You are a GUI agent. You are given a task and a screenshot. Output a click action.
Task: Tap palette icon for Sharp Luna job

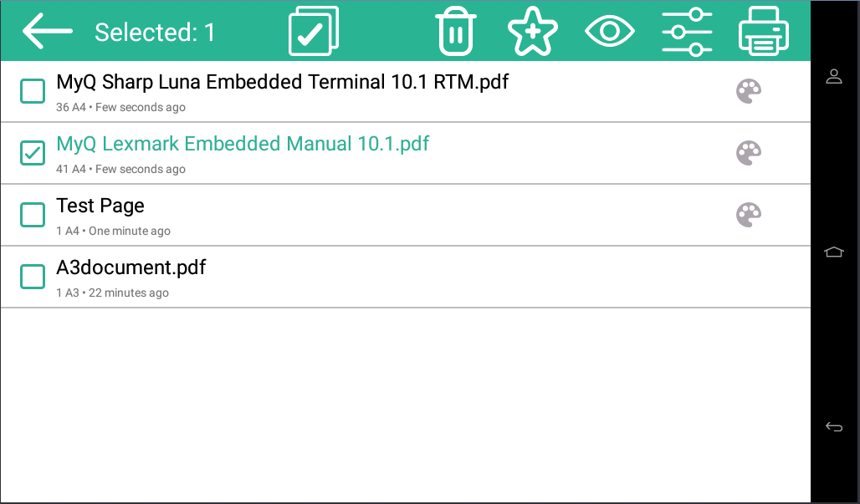click(x=749, y=91)
